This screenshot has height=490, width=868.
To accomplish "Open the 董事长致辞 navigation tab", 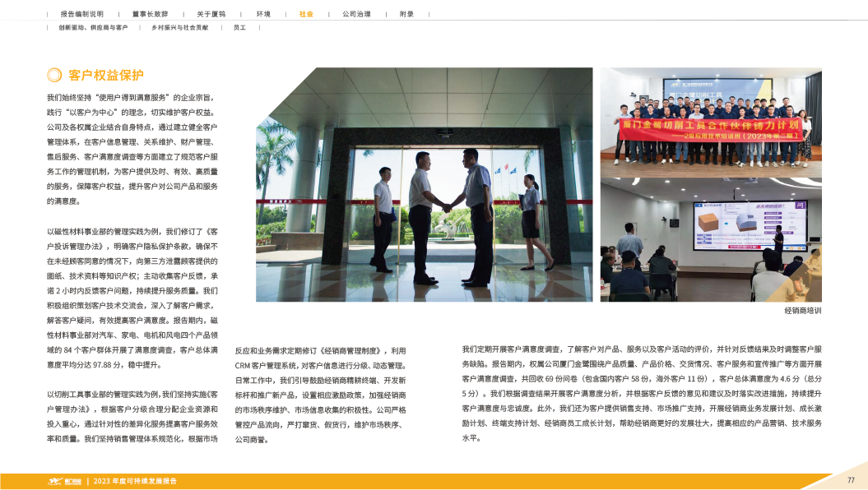I will [150, 15].
